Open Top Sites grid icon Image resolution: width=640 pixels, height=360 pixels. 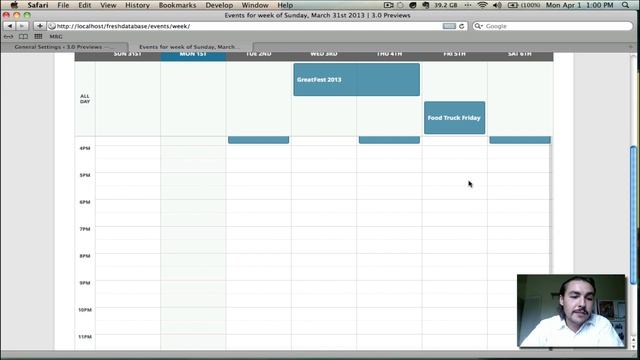click(38, 36)
